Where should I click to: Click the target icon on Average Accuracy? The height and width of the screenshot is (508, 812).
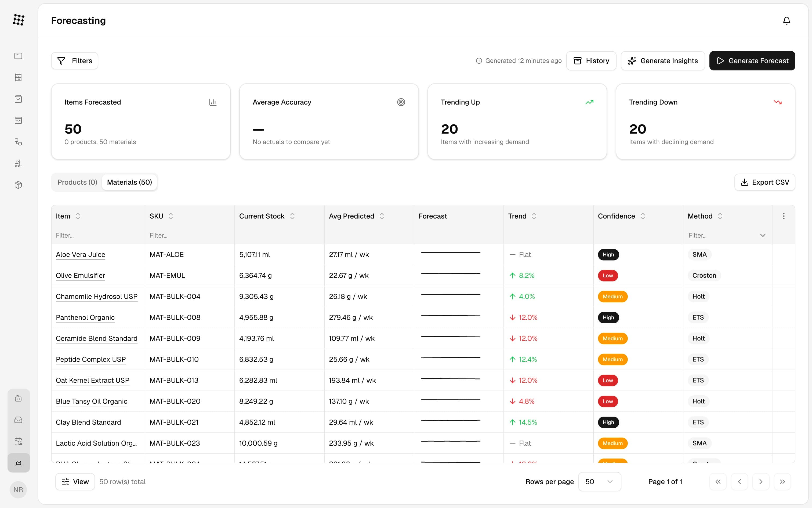coord(401,102)
